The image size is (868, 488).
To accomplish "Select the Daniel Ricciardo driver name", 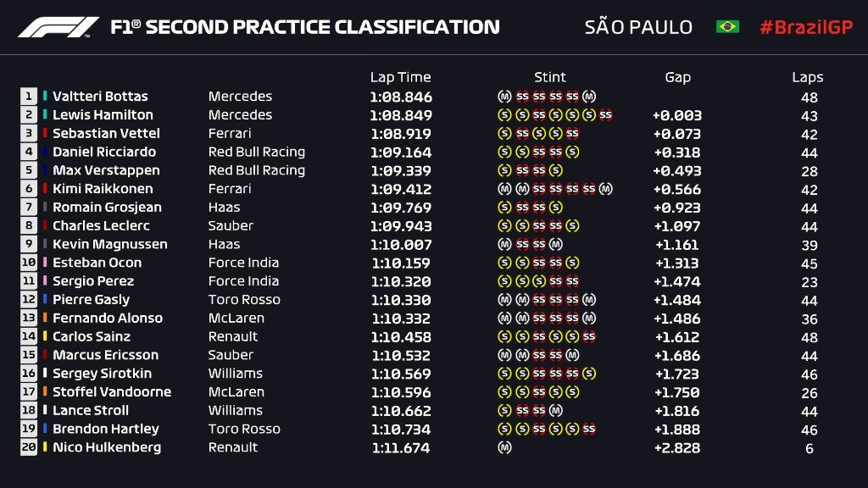I will pyautogui.click(x=104, y=152).
